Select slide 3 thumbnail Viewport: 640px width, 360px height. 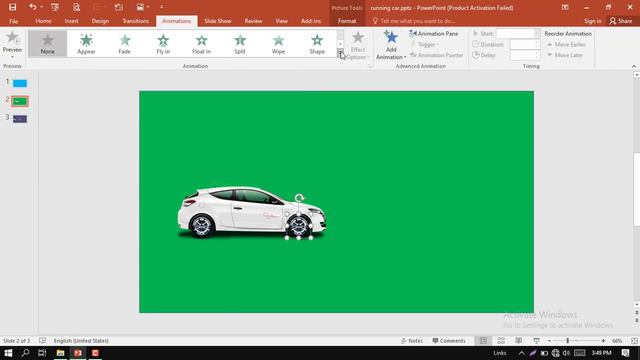coord(20,119)
